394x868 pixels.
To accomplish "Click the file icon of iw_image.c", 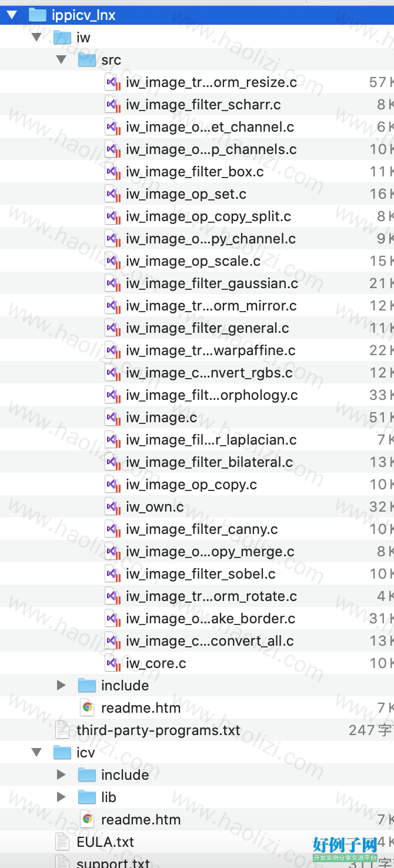I will coord(113,418).
